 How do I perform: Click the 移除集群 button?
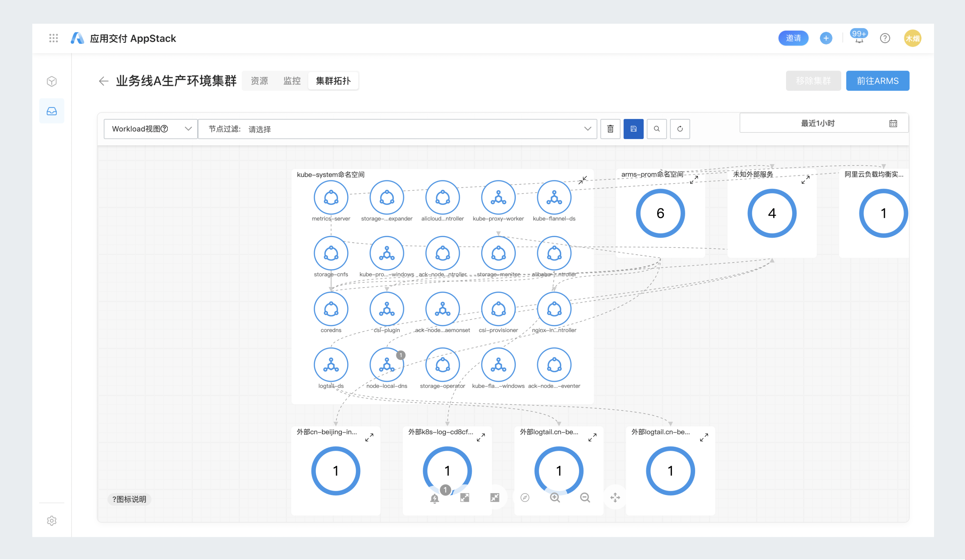coord(813,81)
